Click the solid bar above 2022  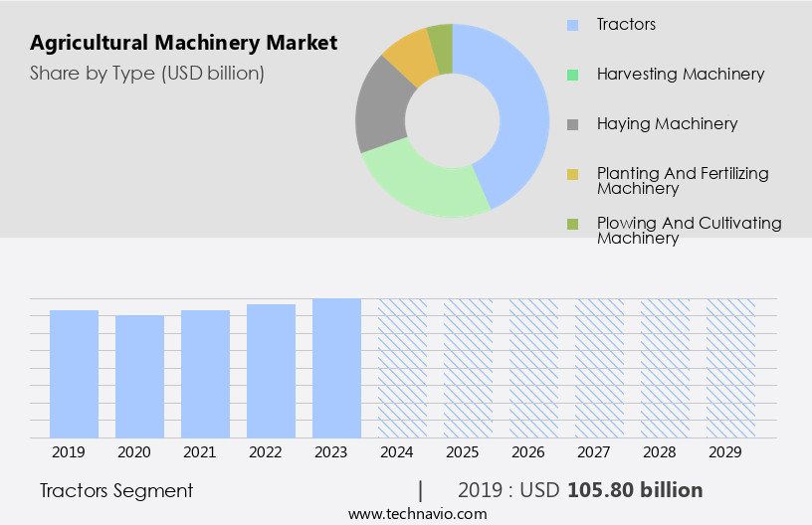(272, 371)
